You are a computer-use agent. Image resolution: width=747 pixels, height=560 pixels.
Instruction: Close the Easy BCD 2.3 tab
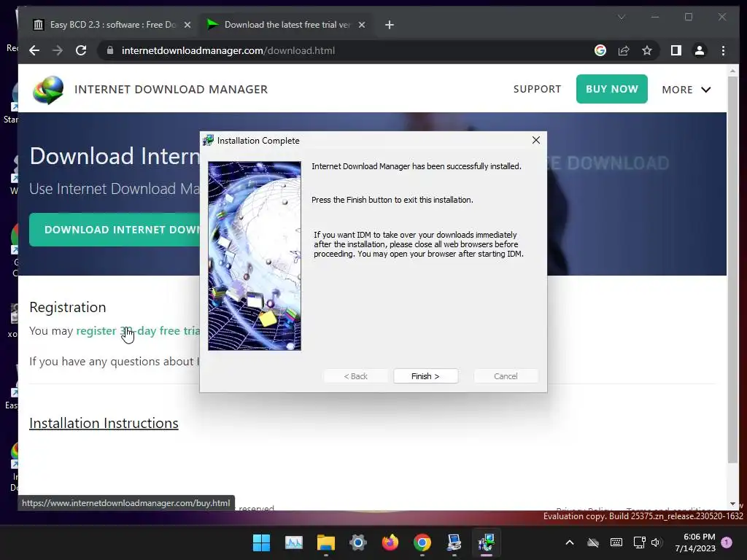(187, 25)
